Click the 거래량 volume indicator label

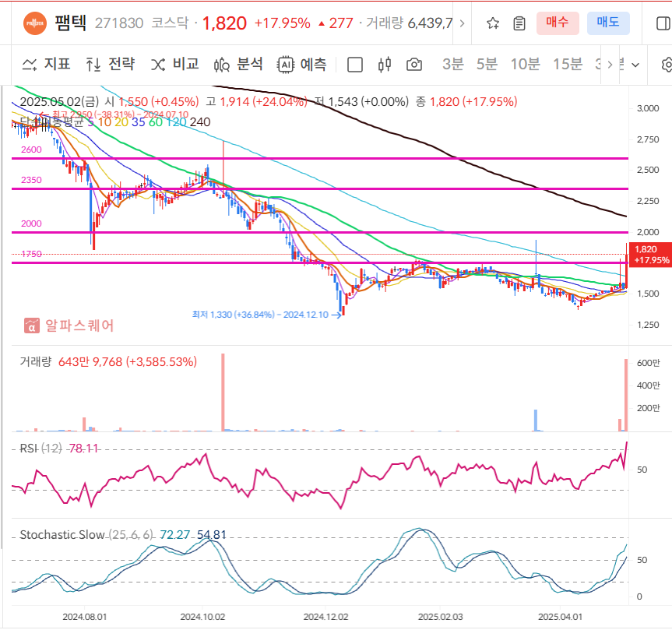(36, 361)
